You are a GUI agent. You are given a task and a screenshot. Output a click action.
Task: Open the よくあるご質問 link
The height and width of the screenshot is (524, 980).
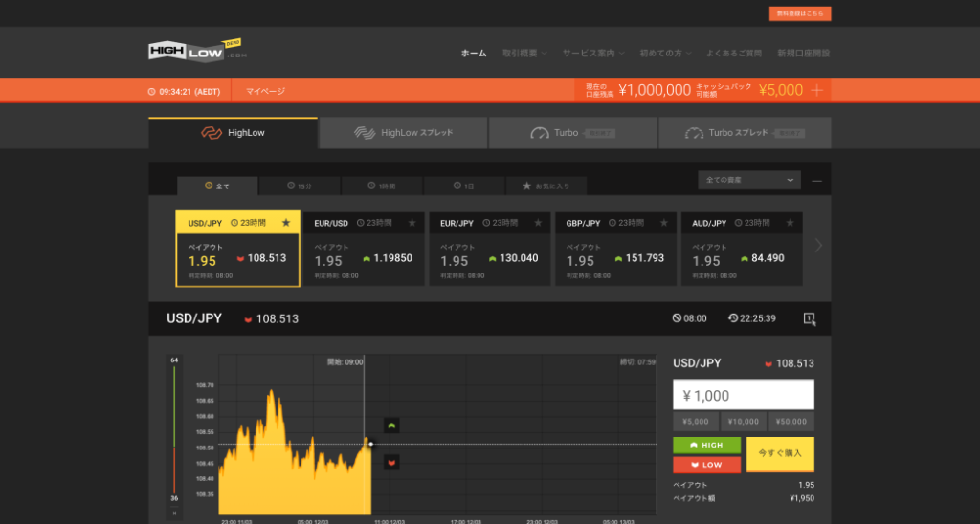pos(734,54)
